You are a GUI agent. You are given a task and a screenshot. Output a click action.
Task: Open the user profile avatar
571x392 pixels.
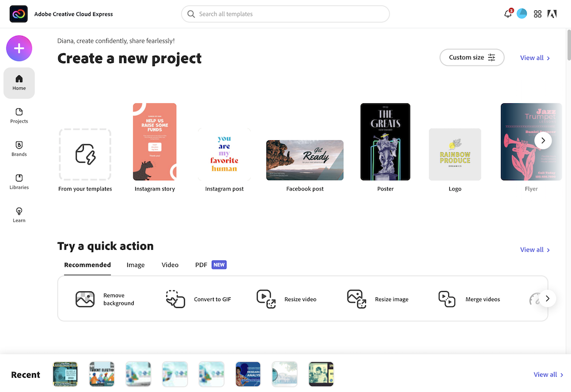pyautogui.click(x=522, y=14)
